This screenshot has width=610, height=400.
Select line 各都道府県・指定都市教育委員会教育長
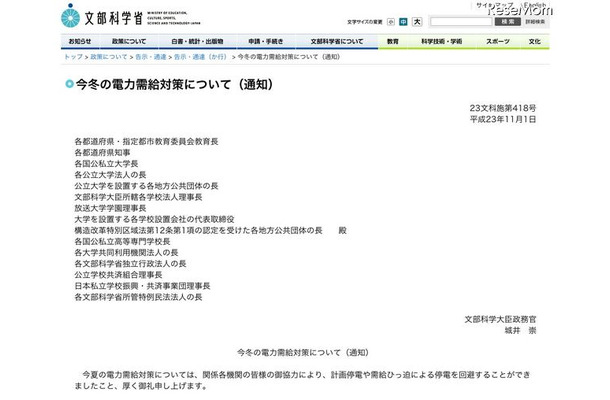coord(146,142)
